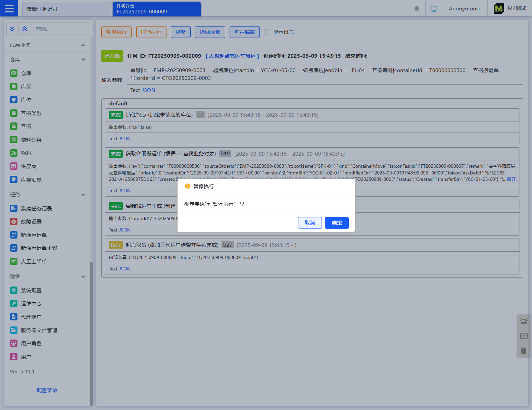Click the 筛选 filter input field

(x=60, y=29)
